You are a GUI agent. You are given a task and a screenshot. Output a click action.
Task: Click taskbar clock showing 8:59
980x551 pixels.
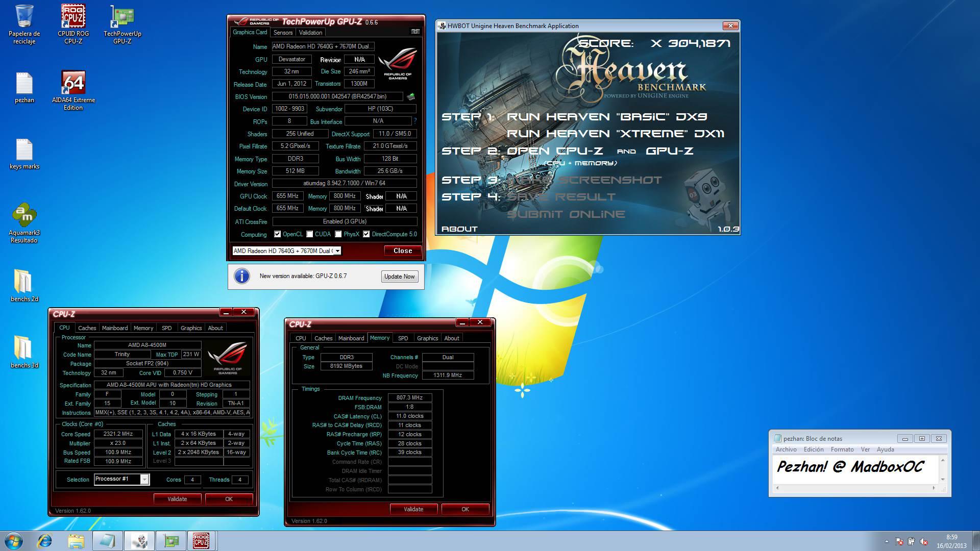951,541
